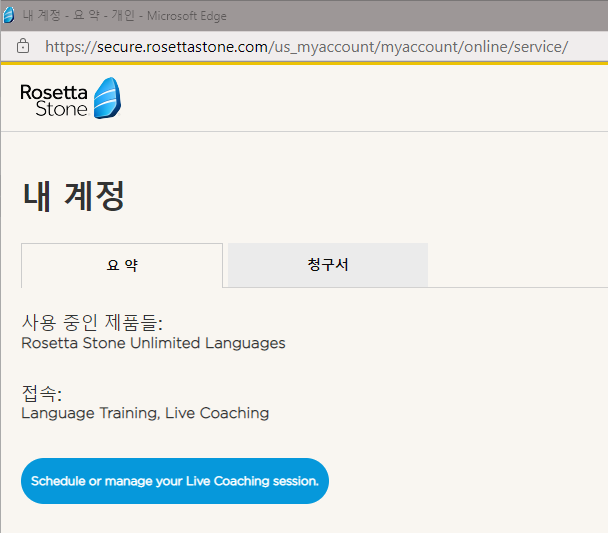Screen dimensions: 608x533
Task: Open the 청구서 tab
Action: 328,265
